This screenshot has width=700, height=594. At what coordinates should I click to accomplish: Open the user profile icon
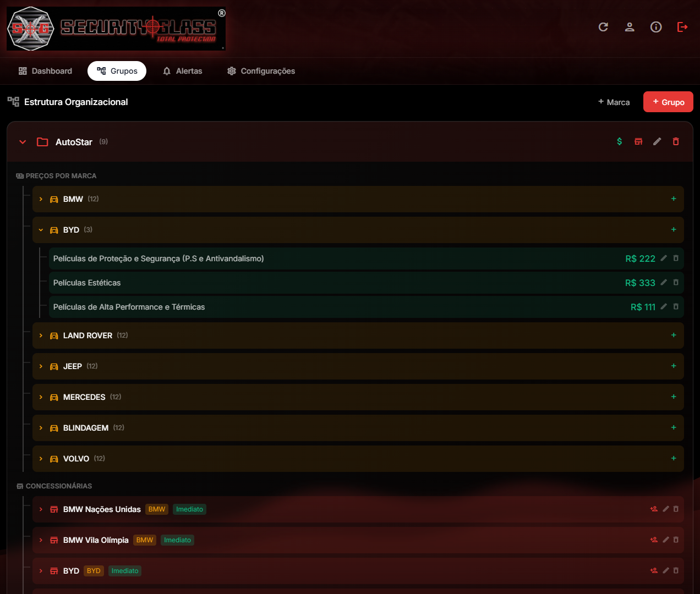pos(630,27)
